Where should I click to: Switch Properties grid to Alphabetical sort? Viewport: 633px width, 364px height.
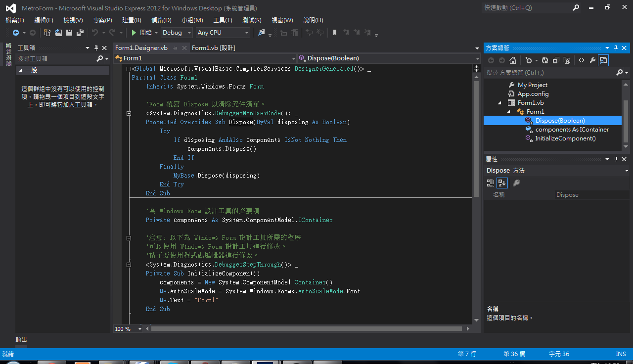[x=502, y=183]
